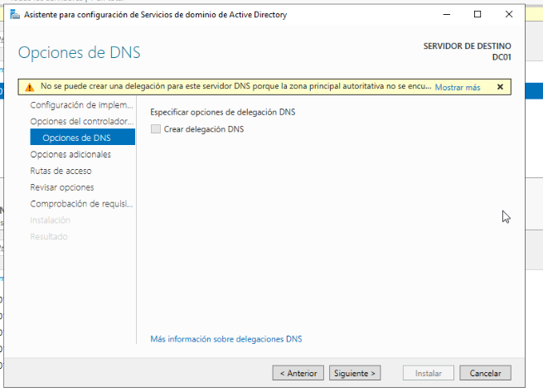Image resolution: width=543 pixels, height=392 pixels.
Task: Go to Configuración de implementación step
Action: pyautogui.click(x=81, y=104)
